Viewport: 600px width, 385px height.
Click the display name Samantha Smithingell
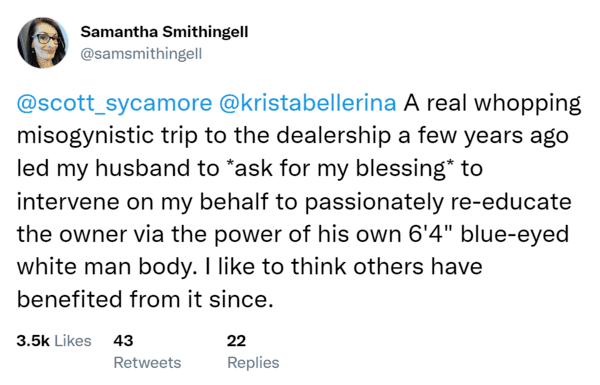click(164, 32)
